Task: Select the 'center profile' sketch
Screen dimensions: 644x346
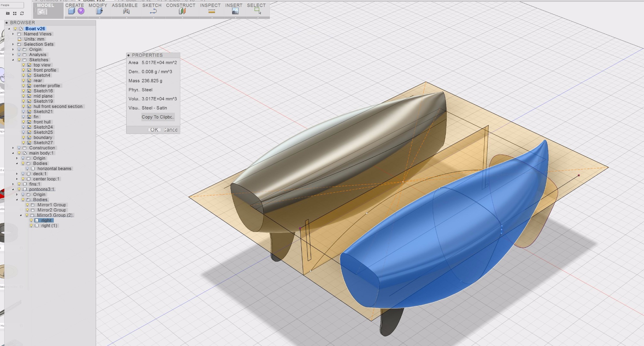Action: click(x=47, y=86)
